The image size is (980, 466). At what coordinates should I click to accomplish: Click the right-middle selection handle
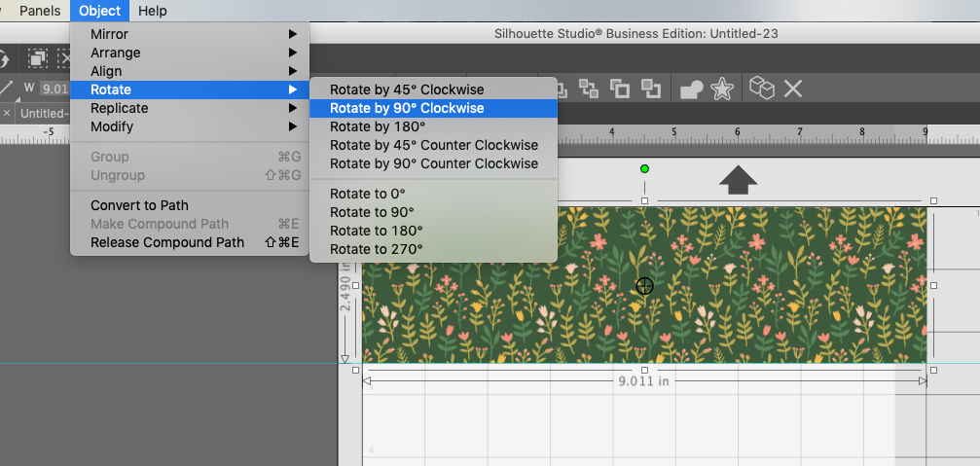(x=933, y=285)
